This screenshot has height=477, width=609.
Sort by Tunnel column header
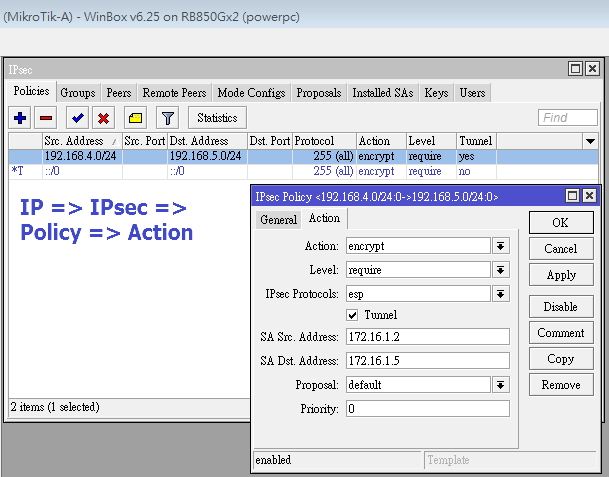pos(476,141)
